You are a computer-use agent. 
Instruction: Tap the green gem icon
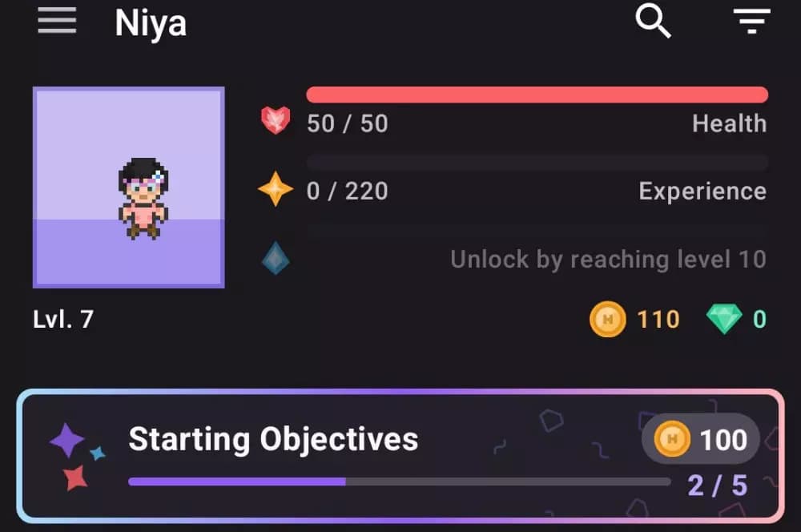724,319
